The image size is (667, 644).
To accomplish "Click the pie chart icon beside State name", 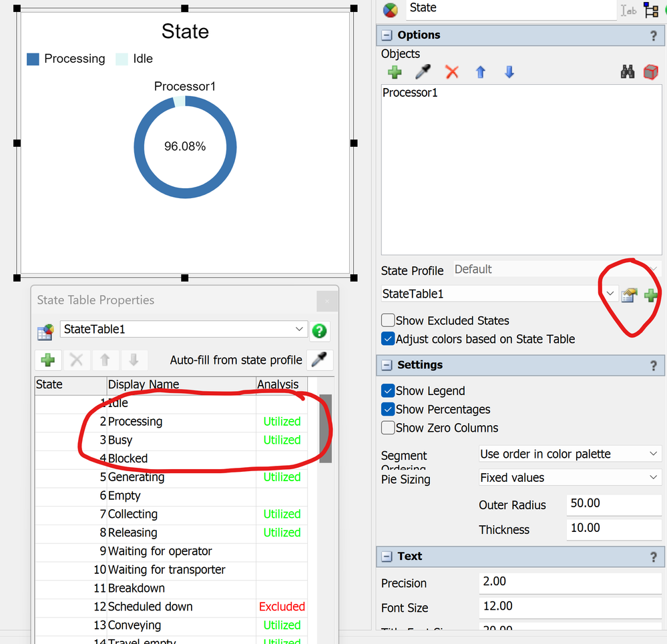I will [x=390, y=10].
